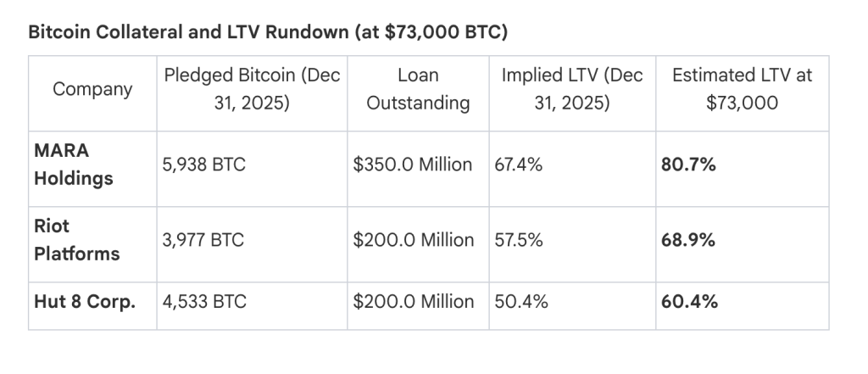Click the bold 60.4% estimated LTV value
Screen dimensions: 868x374
coord(688,301)
